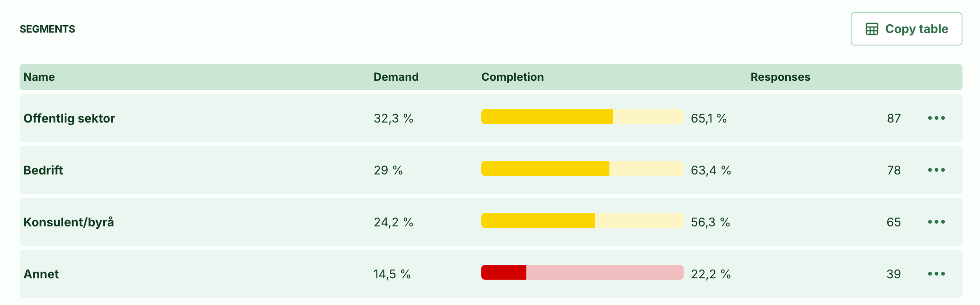Image resolution: width=980 pixels, height=305 pixels.
Task: Select the Offentlig sektor segment name
Action: (x=69, y=118)
